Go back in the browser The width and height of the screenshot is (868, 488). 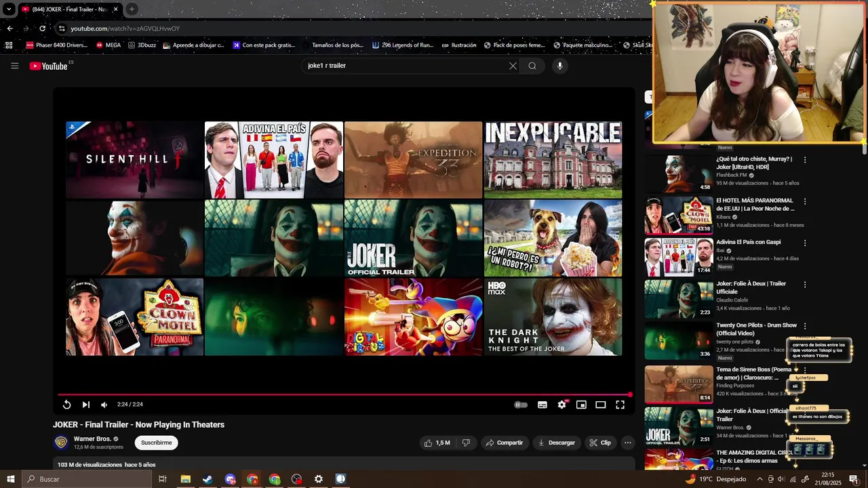tap(9, 28)
